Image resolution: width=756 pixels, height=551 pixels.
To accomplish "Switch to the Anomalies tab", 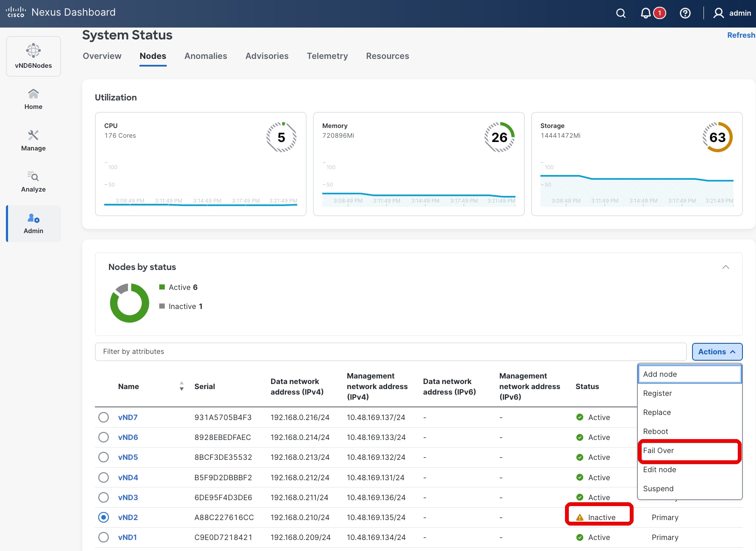I will [206, 56].
